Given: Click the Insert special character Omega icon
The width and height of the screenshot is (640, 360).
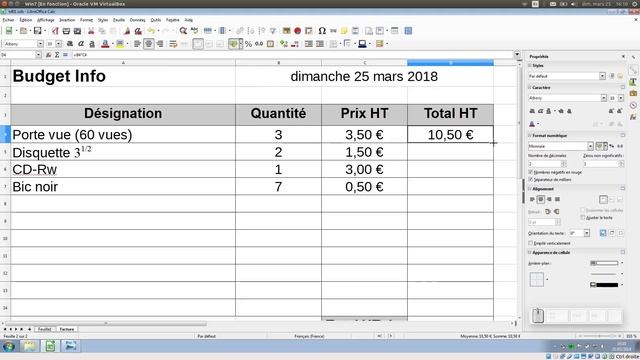Looking at the screenshot, I should 322,31.
